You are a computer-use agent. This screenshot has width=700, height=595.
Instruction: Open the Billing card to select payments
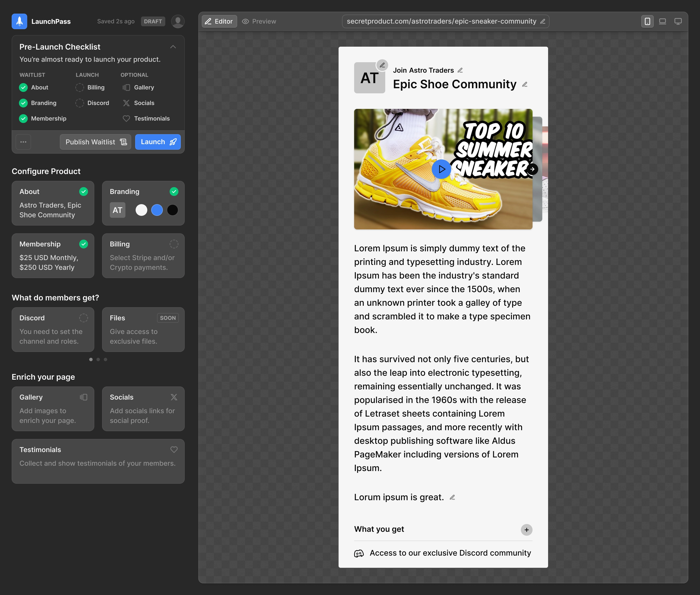point(143,256)
